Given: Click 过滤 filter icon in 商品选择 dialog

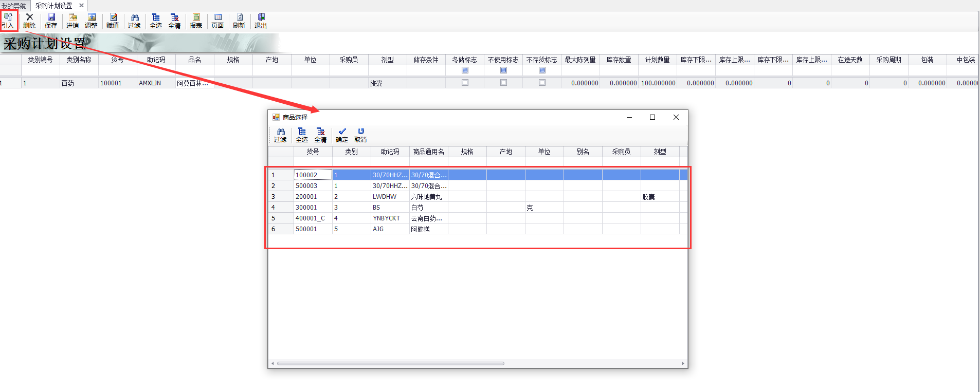Looking at the screenshot, I should pos(280,135).
